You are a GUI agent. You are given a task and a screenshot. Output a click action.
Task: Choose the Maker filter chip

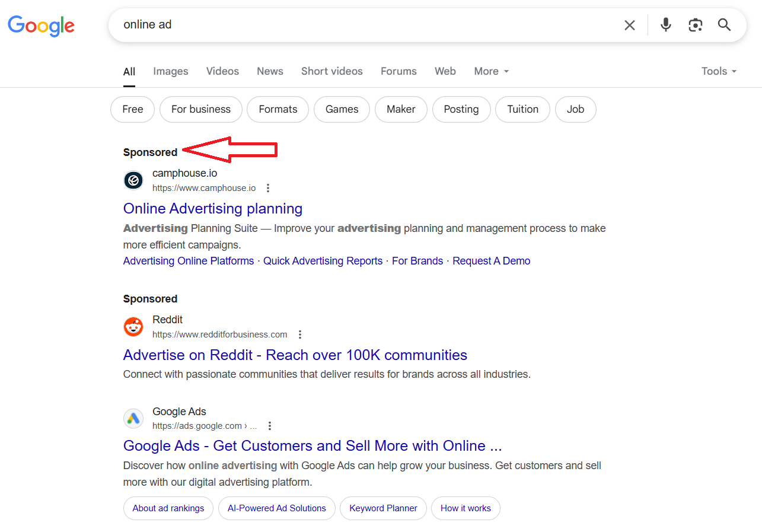point(401,109)
